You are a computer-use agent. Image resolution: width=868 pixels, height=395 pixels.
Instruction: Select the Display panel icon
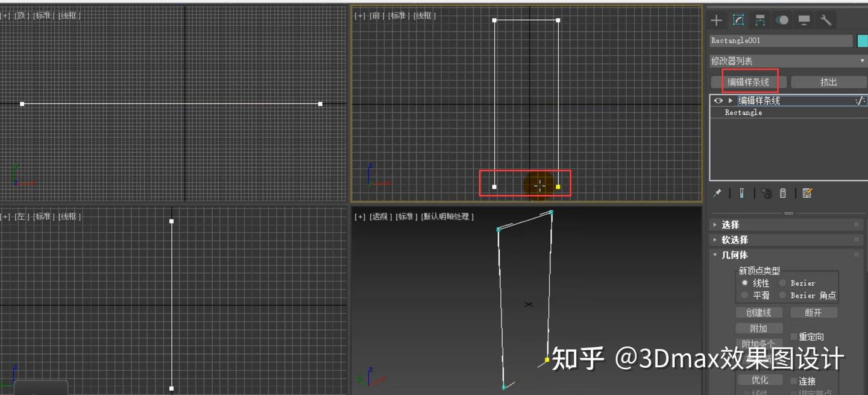coord(804,20)
